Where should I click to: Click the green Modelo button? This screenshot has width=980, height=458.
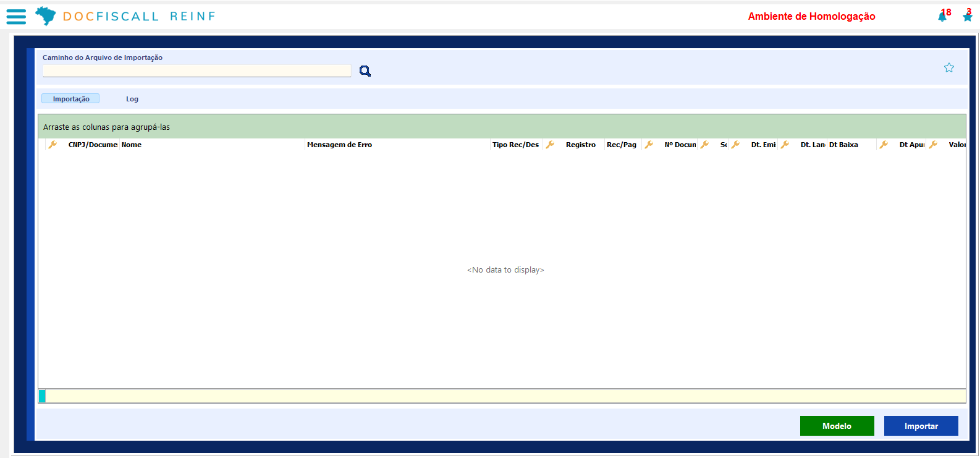point(837,426)
